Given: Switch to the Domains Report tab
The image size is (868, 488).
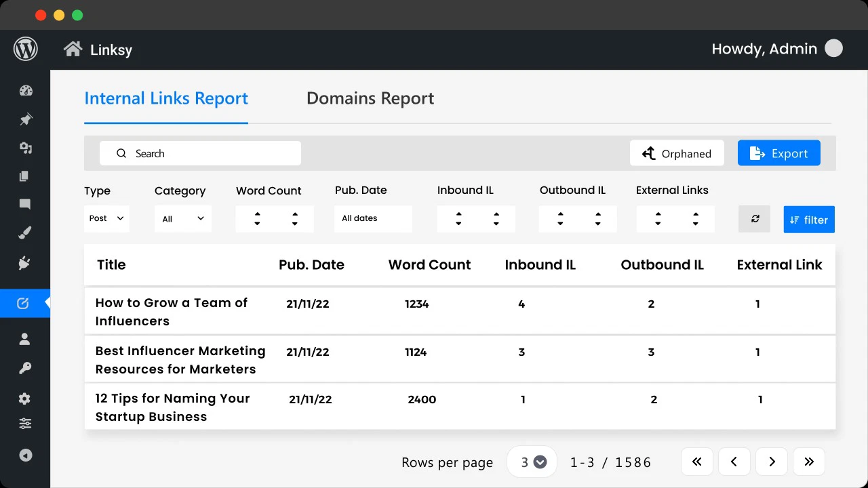Looking at the screenshot, I should [370, 98].
